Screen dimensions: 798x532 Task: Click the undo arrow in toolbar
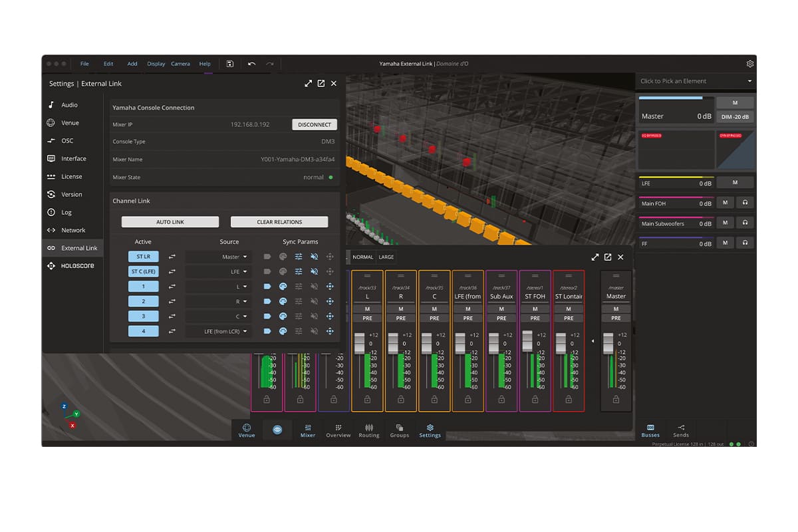[251, 64]
